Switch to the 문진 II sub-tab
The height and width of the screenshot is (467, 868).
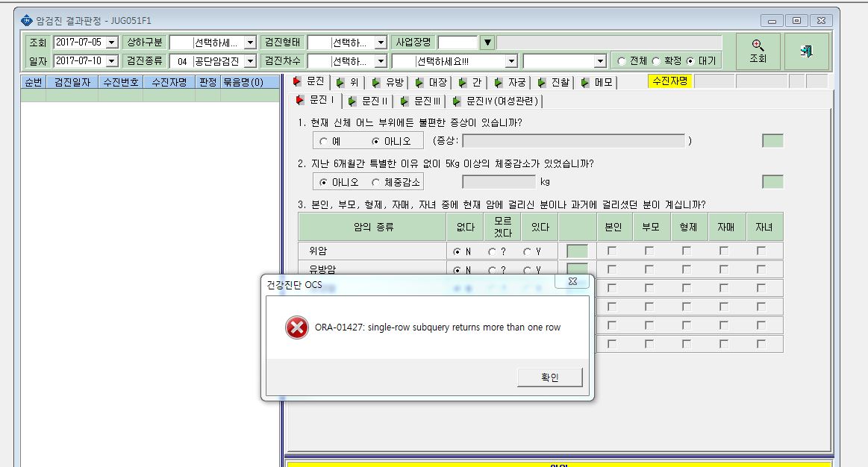368,101
